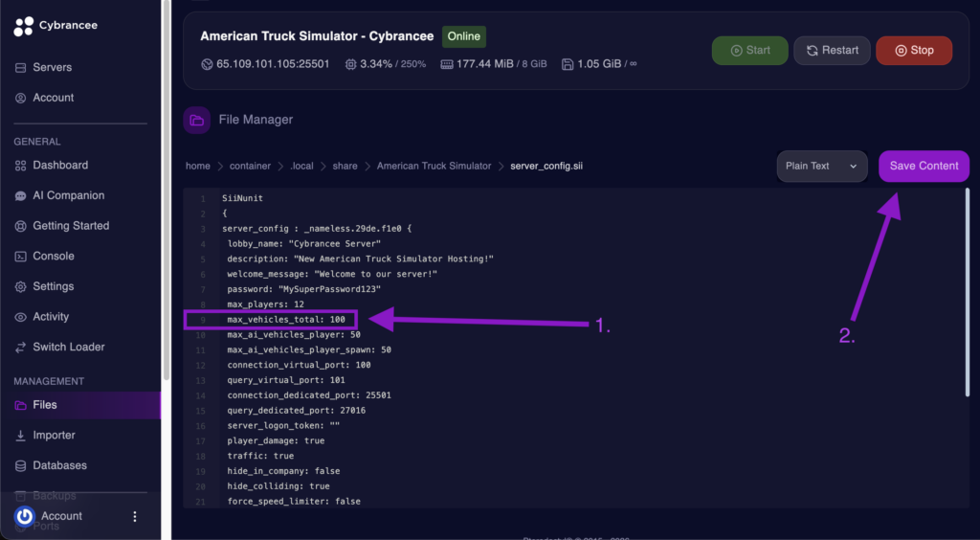The width and height of the screenshot is (980, 540).
Task: Click the power avatar icon near Account
Action: point(24,516)
